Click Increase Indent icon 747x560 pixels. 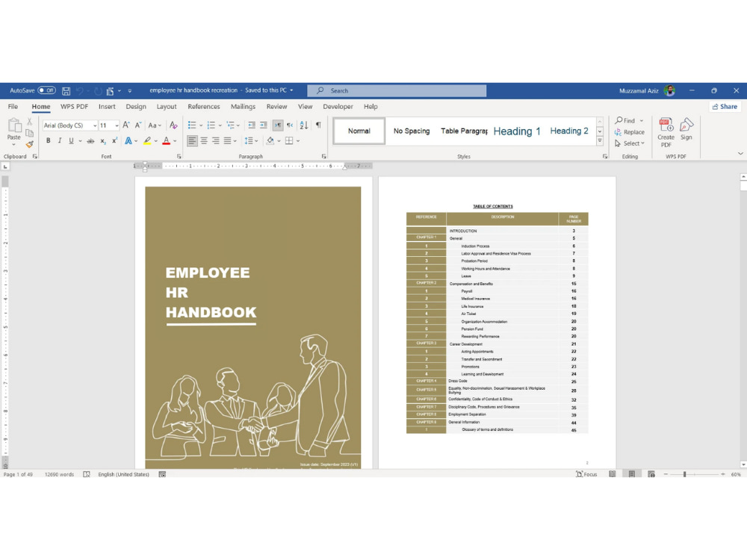tap(264, 125)
